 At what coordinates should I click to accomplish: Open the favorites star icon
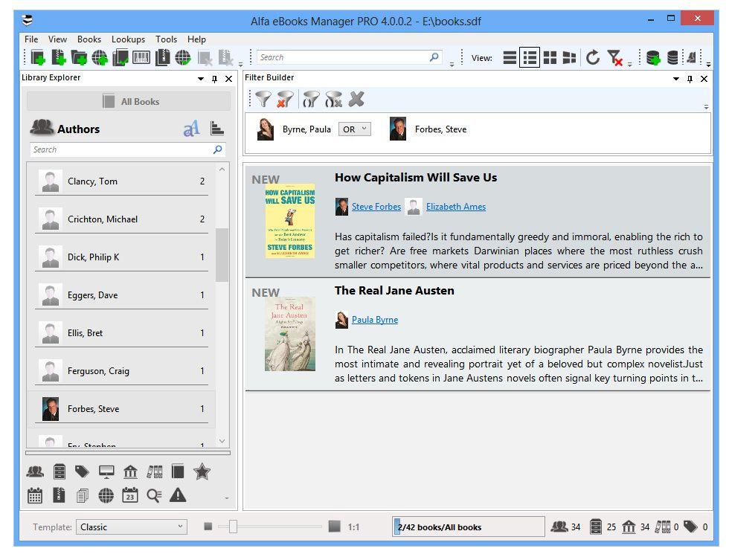tap(202, 472)
